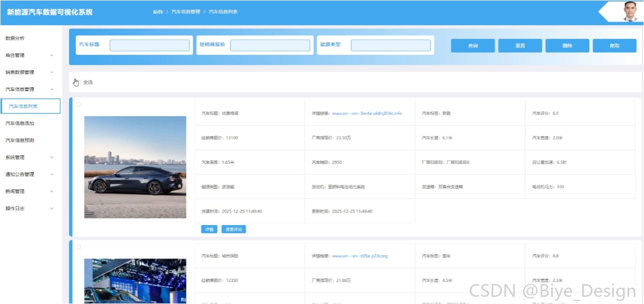Click the 汽车宽度: 2.0米 cell

tap(580, 138)
